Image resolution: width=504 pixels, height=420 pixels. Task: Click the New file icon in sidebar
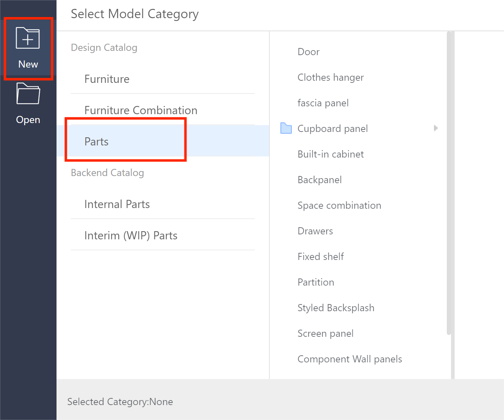coord(28,38)
